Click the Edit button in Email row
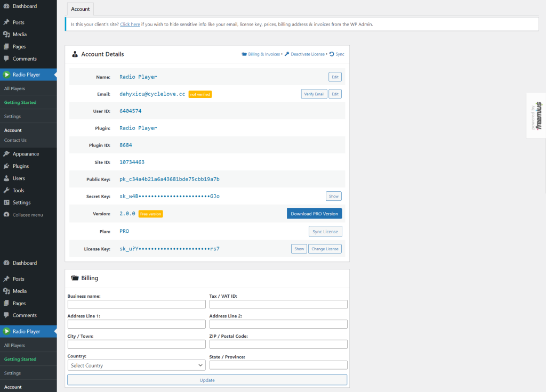 click(x=335, y=94)
